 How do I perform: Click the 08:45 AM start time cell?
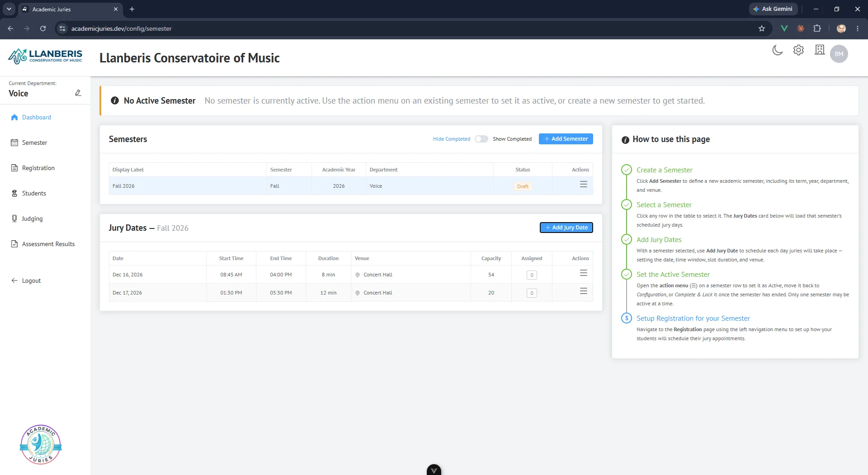(231, 275)
